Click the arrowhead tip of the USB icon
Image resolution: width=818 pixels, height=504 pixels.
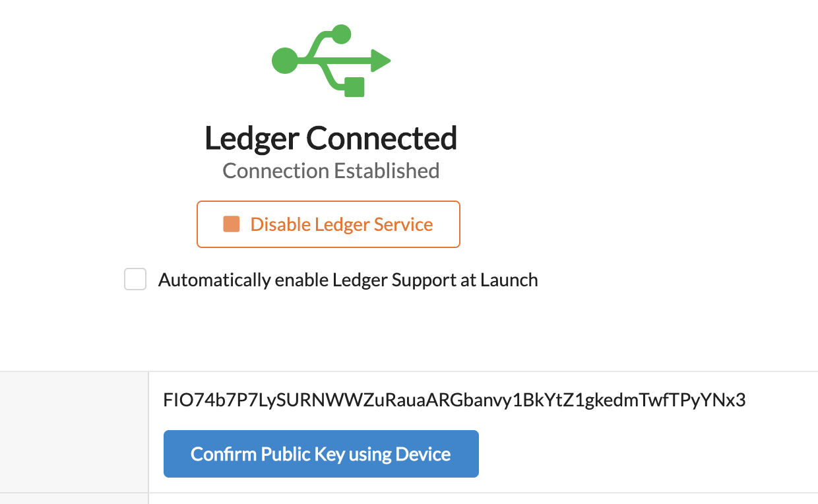point(381,61)
